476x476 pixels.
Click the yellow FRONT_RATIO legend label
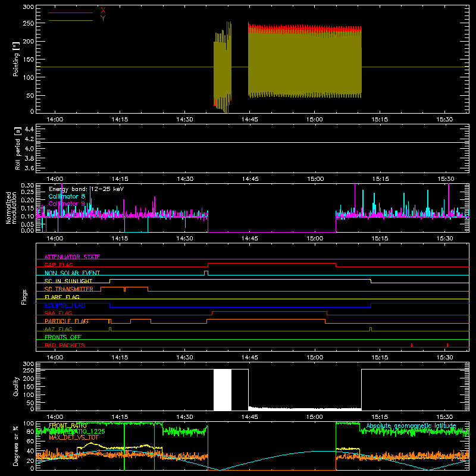pos(68,425)
